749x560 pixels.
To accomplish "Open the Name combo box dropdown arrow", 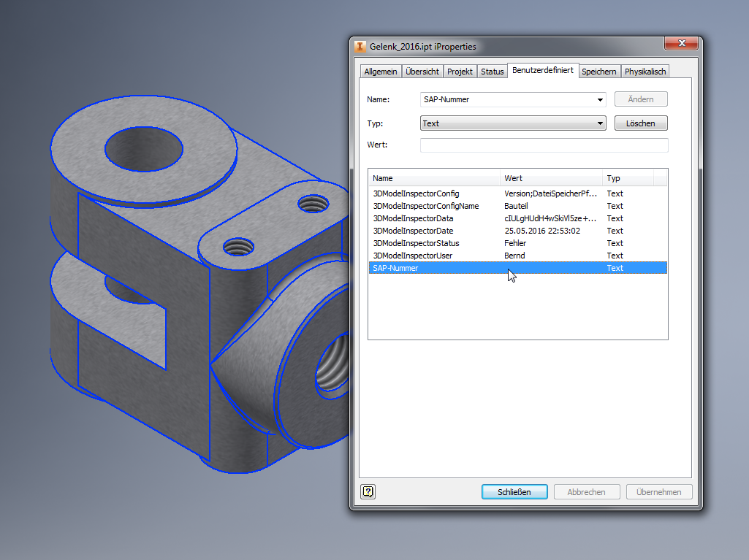I will [x=600, y=99].
